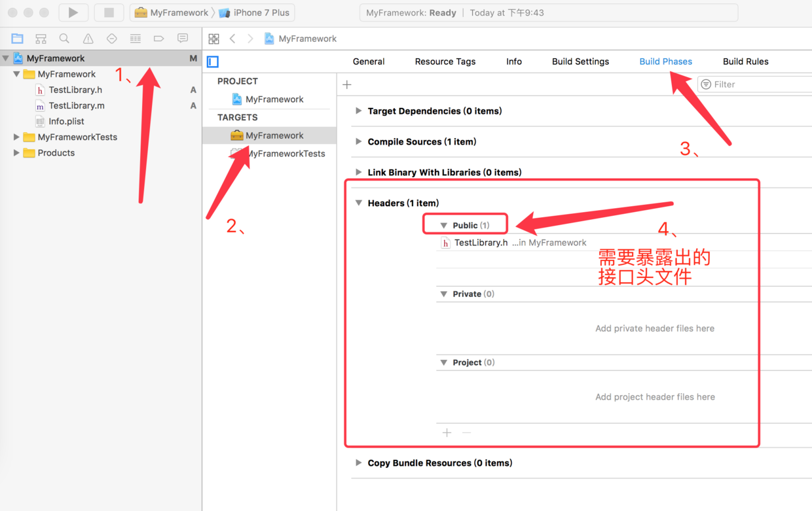Click the 'M' status beside MyFramework project

(x=193, y=58)
